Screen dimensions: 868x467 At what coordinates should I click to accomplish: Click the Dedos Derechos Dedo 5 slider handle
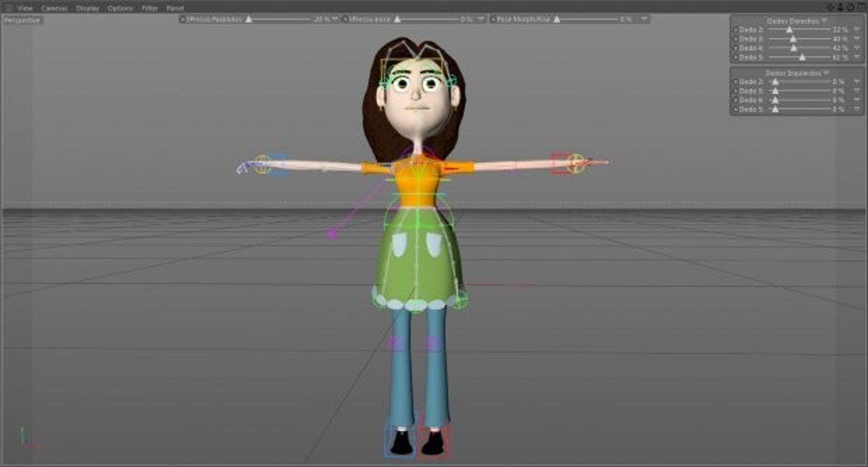[x=802, y=57]
